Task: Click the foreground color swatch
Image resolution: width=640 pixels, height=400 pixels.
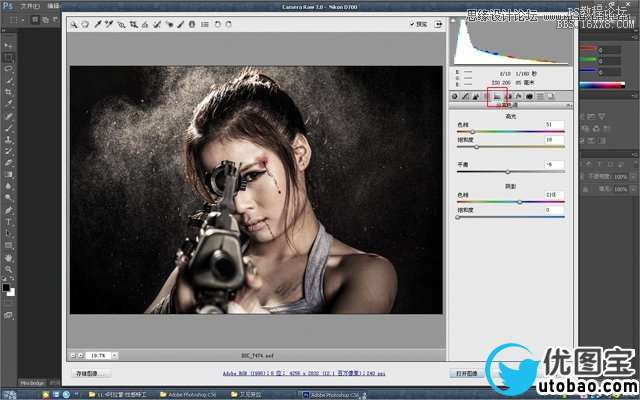Action: pos(6,287)
